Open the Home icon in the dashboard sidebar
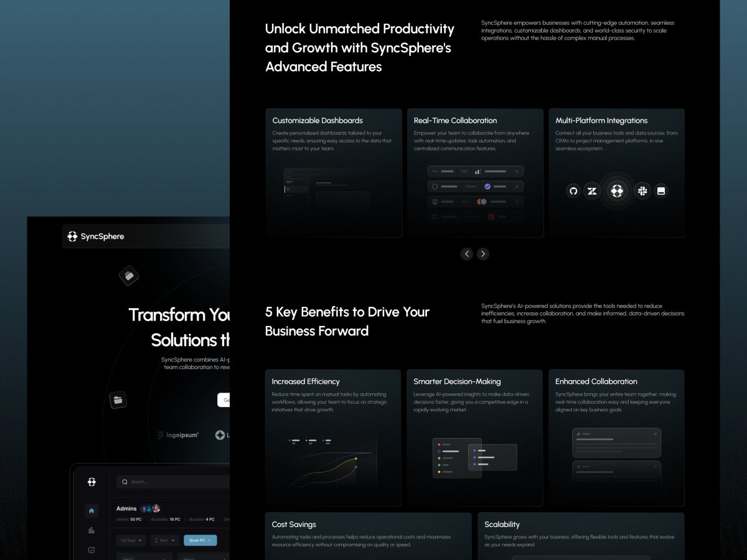The height and width of the screenshot is (560, 747). pyautogui.click(x=92, y=511)
